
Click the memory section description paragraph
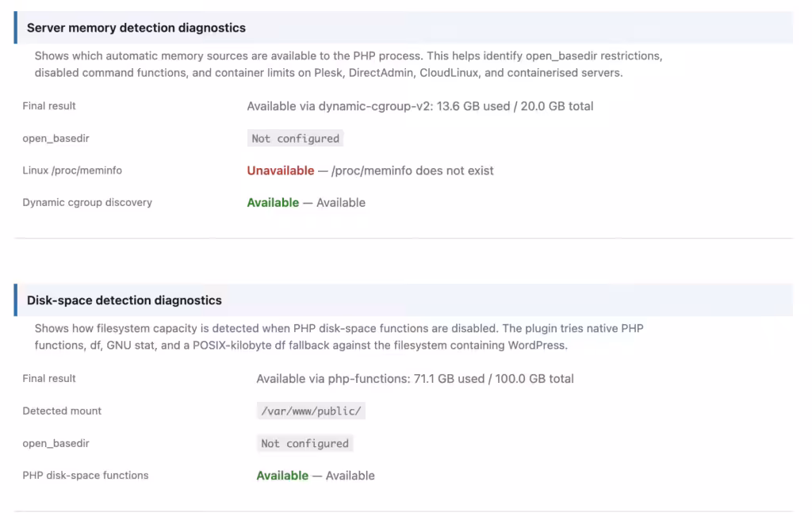[x=349, y=64]
